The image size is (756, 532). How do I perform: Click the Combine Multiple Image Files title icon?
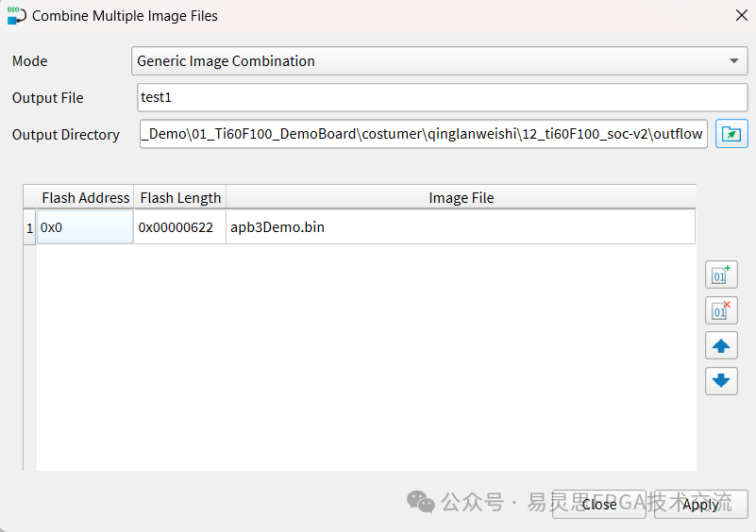pos(16,15)
